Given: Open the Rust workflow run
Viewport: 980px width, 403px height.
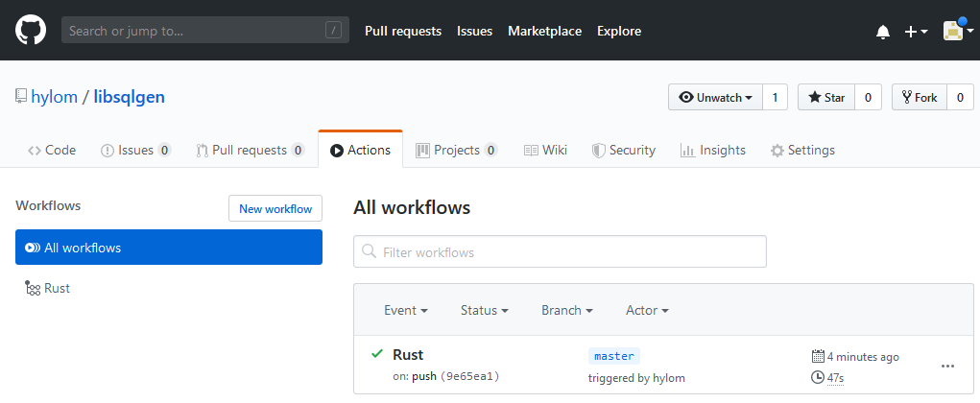Looking at the screenshot, I should (408, 354).
